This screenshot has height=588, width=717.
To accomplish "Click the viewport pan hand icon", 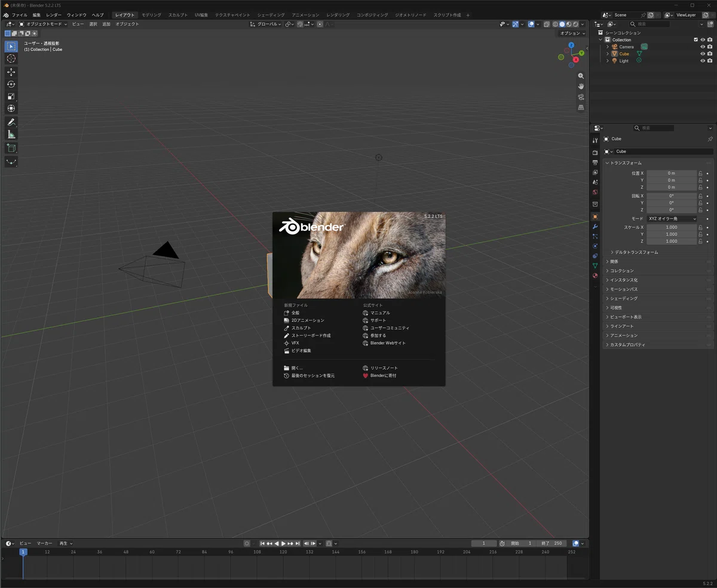I will pos(581,87).
